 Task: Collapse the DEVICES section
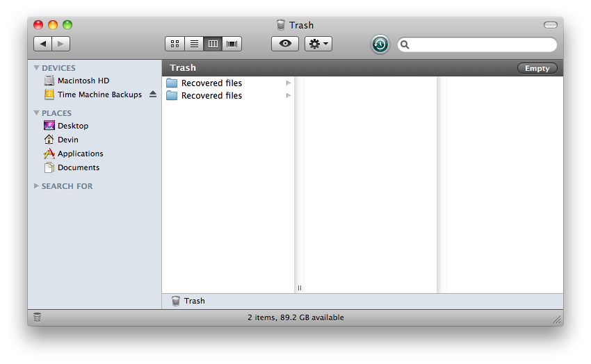click(x=37, y=68)
